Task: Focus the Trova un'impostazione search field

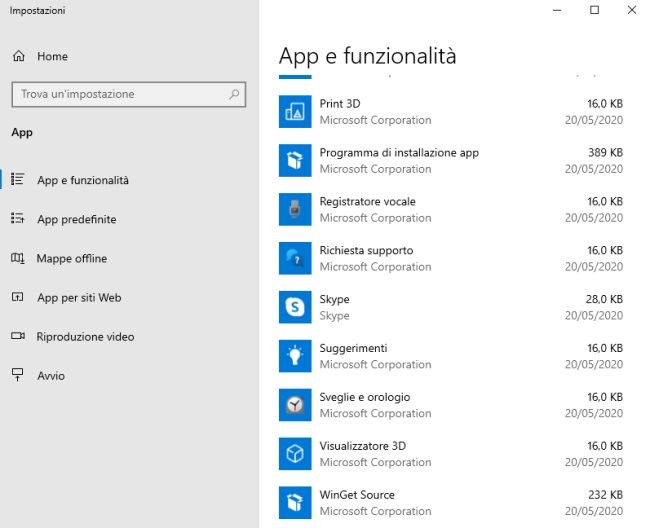Action: click(129, 94)
